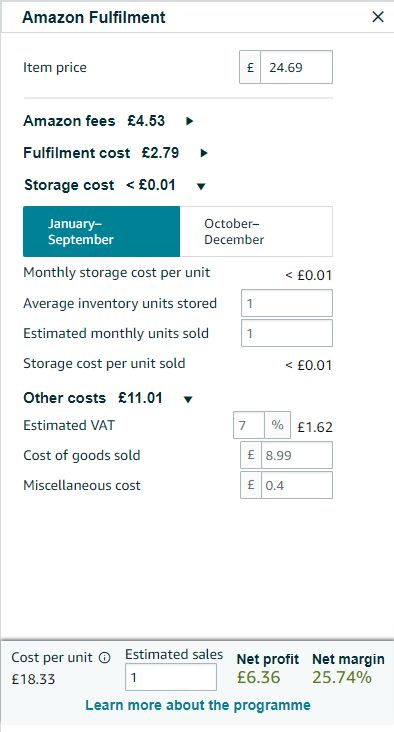Expand the Amazon fees breakdown arrow
The image size is (394, 732).
pos(189,121)
